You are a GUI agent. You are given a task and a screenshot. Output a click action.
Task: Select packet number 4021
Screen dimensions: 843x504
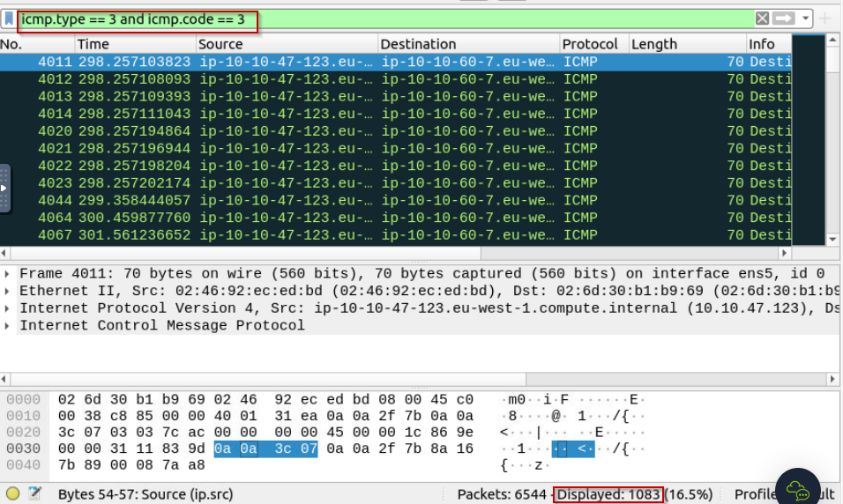396,148
